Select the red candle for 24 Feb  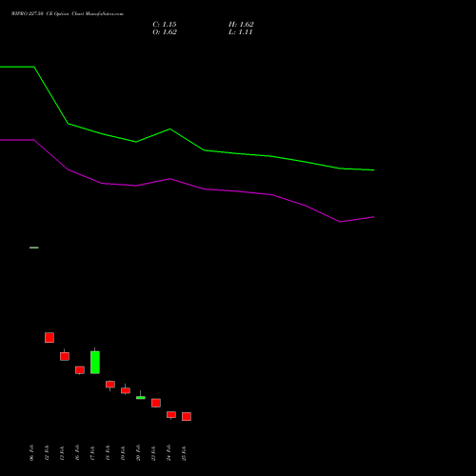[x=171, y=415]
